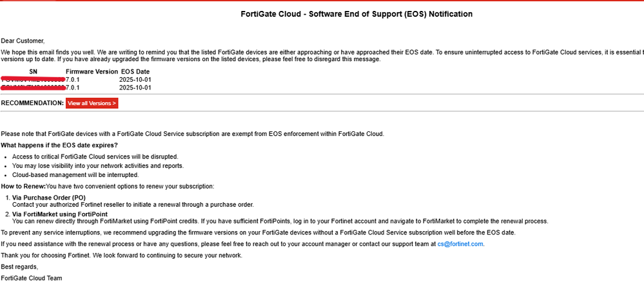
Task: Click the 'Via Purchase Order (PO)' option heading
Action: pyautogui.click(x=49, y=197)
